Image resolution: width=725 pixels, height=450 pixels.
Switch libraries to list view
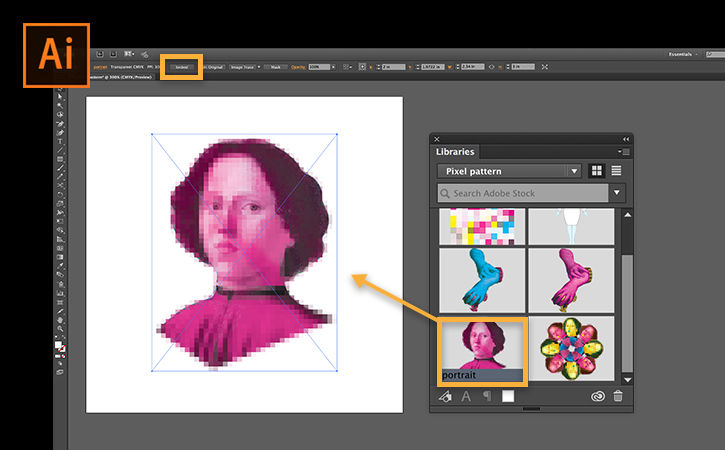pos(616,171)
